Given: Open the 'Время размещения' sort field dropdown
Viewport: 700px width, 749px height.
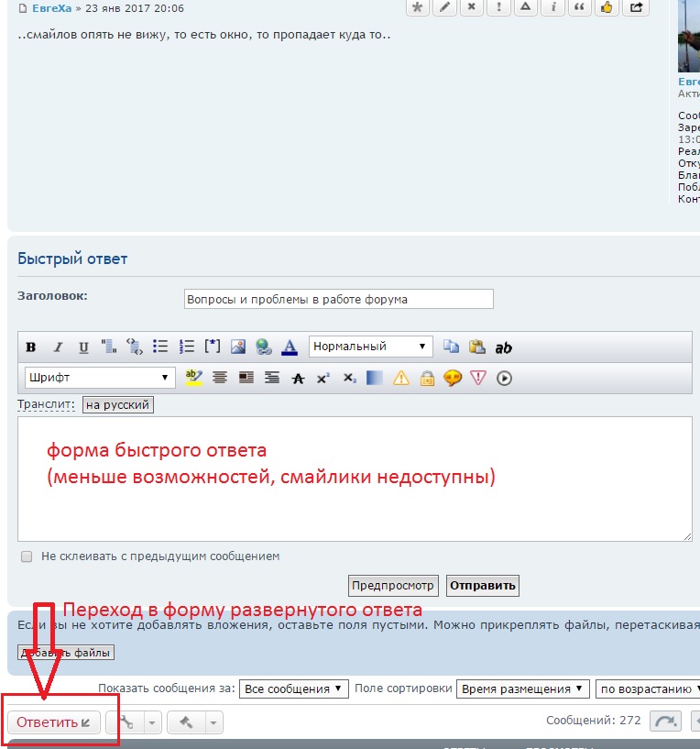Looking at the screenshot, I should pyautogui.click(x=522, y=688).
